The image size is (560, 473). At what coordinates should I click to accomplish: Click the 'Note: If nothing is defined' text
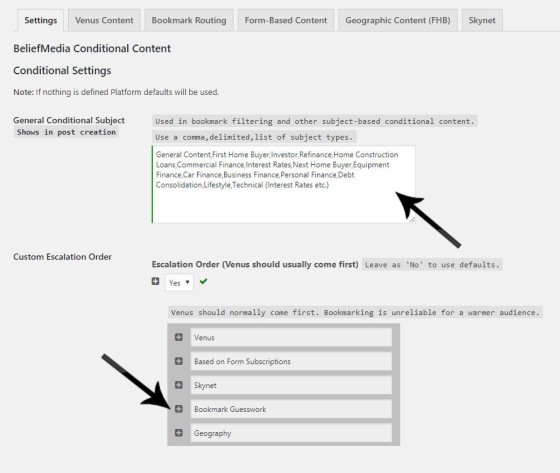116,92
